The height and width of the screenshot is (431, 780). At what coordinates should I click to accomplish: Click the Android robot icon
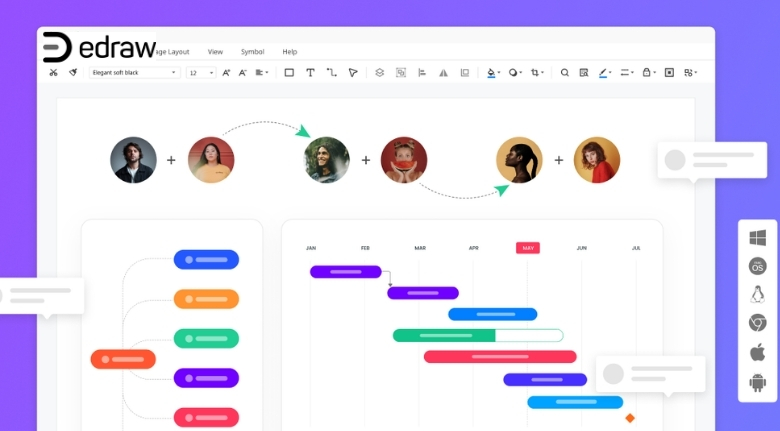(x=758, y=382)
